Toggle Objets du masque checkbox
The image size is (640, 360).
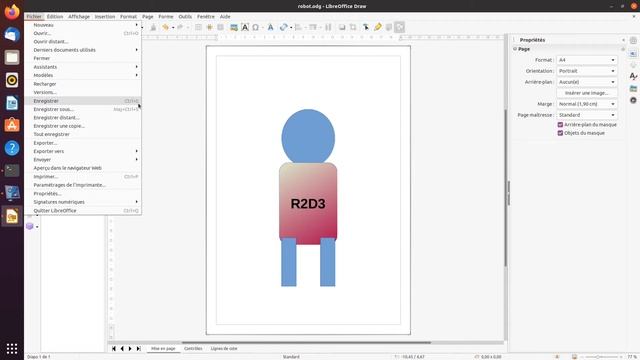click(x=560, y=133)
